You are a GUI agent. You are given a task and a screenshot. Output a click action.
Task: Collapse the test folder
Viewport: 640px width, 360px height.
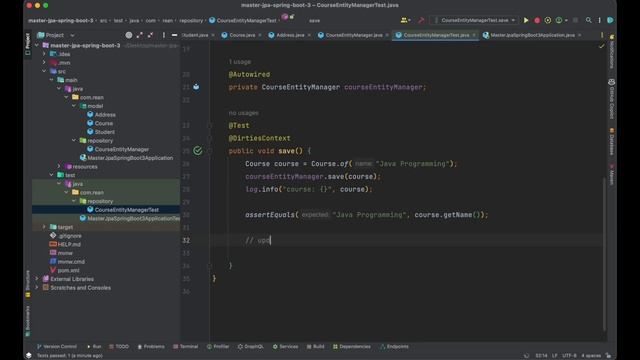pos(52,175)
